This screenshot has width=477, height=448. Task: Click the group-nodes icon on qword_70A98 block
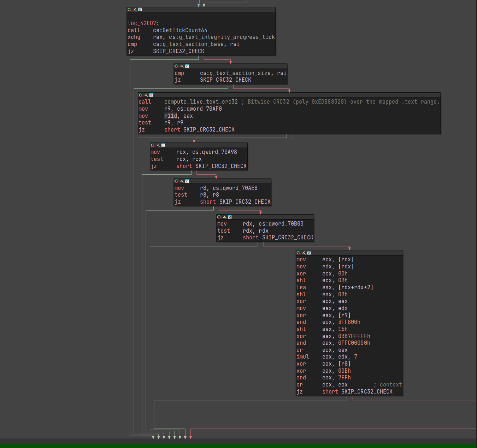(x=163, y=145)
